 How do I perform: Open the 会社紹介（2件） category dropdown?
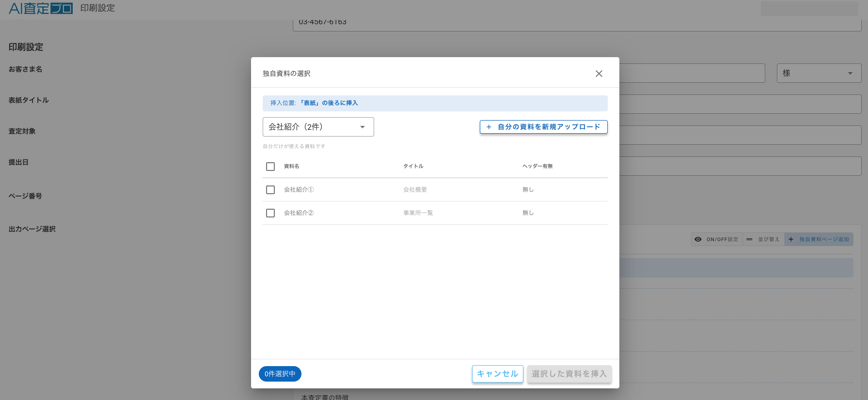[318, 127]
